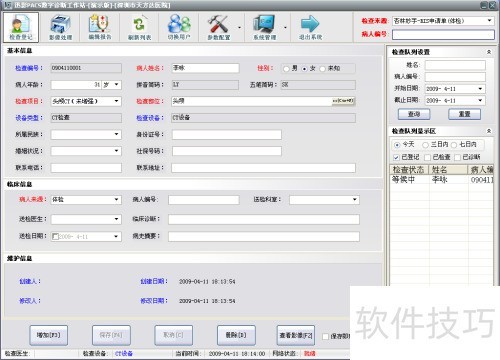500x360 pixels.
Task: Click the 增加[F3] button
Action: pyautogui.click(x=48, y=335)
